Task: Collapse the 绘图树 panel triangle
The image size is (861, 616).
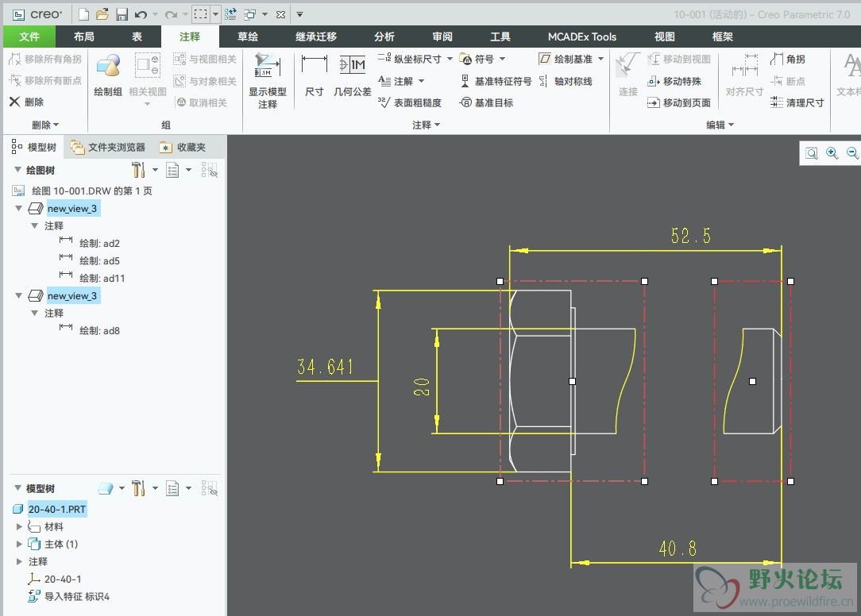Action: pos(17,170)
